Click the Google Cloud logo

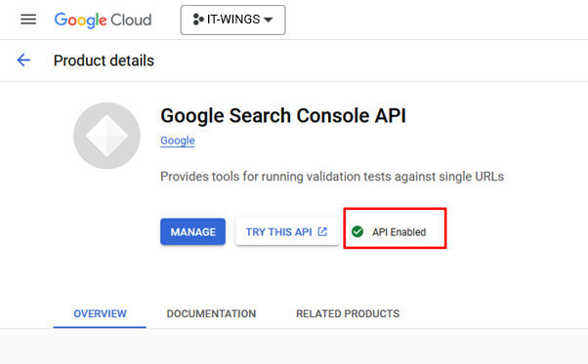point(103,20)
